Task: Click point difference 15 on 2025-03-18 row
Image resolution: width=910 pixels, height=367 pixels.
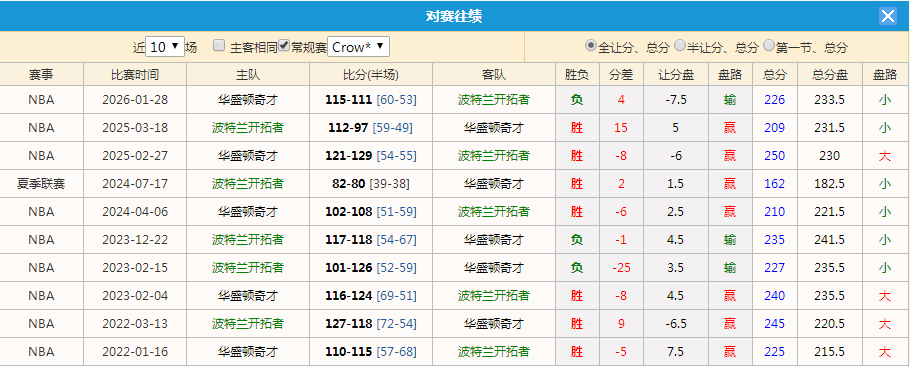Action: (x=621, y=128)
